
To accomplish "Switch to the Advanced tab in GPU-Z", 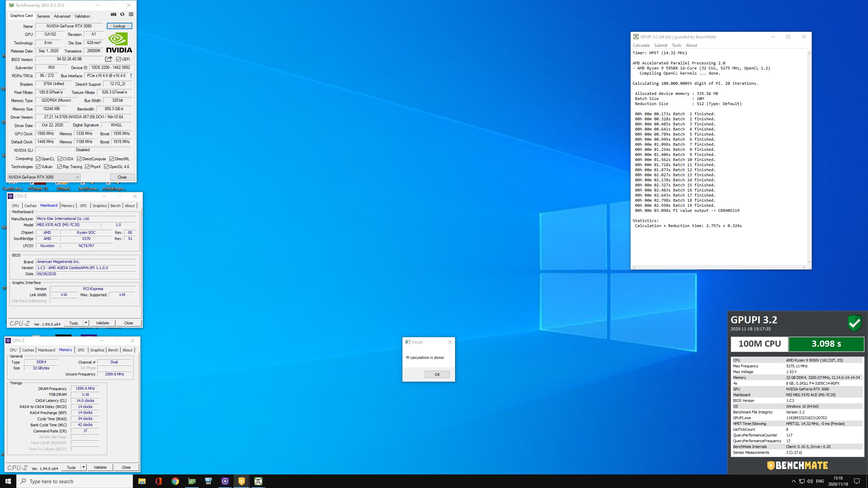I will 62,16.
